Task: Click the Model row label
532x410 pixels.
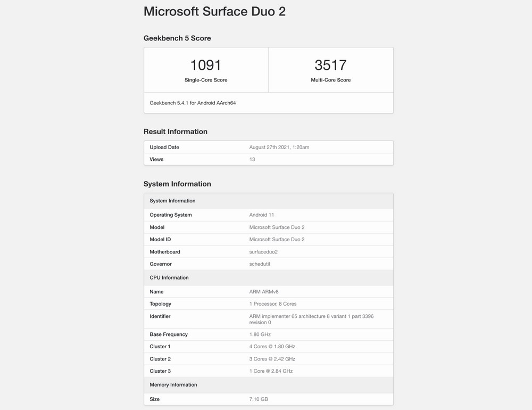Action: tap(157, 227)
